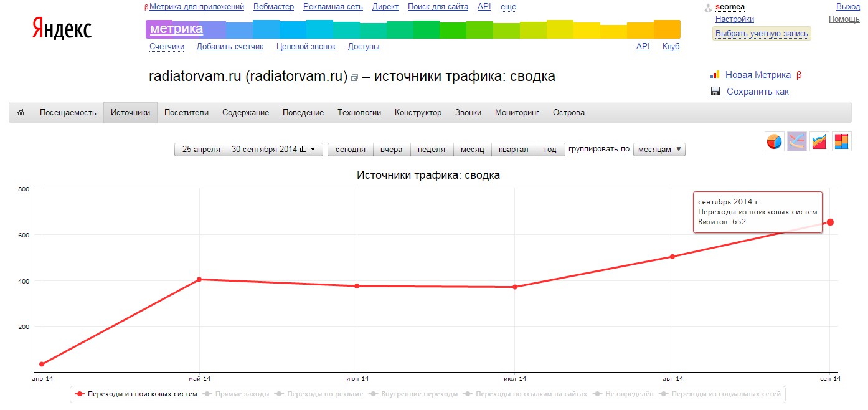Click Выбрать учётную запись button
Image resolution: width=868 pixels, height=410 pixels.
pyautogui.click(x=762, y=34)
